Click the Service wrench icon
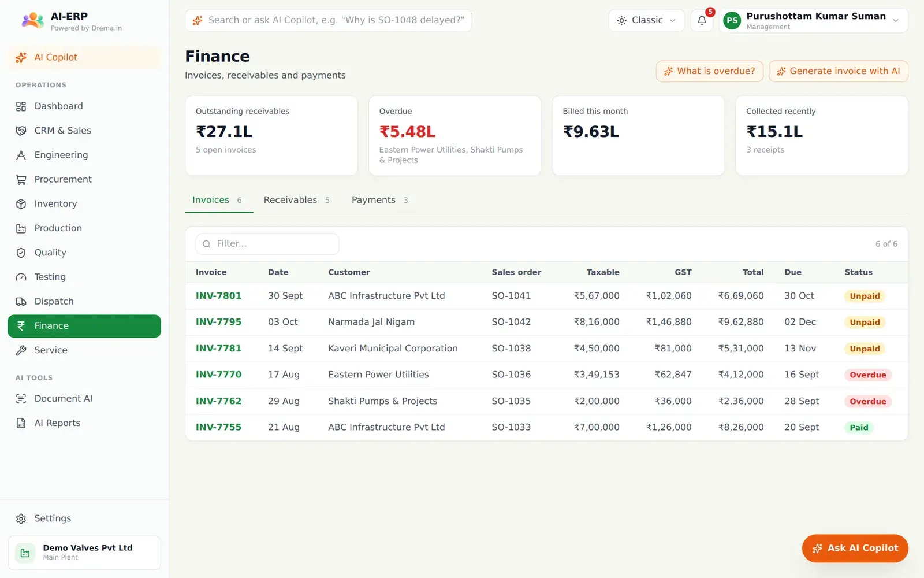924x578 pixels. 21,350
